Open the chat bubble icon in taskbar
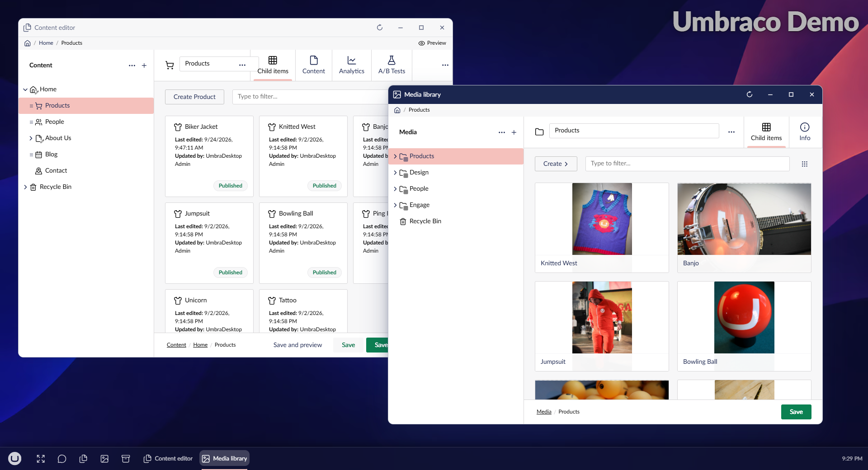This screenshot has width=868, height=470. (62, 459)
